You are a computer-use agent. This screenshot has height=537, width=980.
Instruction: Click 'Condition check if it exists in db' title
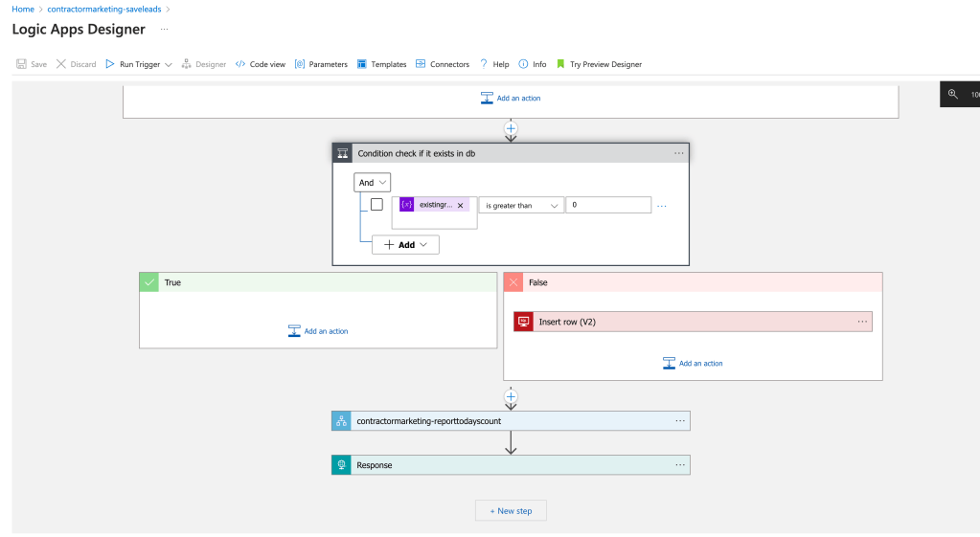[x=417, y=153]
